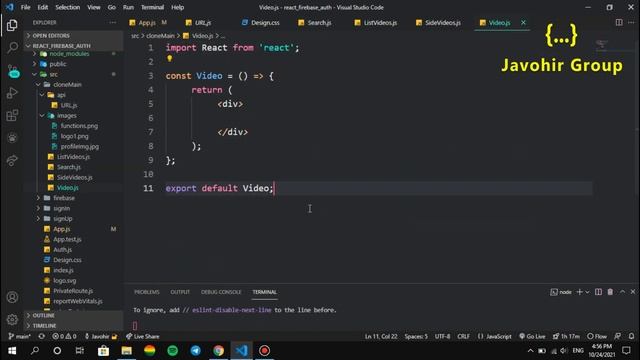640x360 pixels.
Task: Click the CRLF end-of-line setting
Action: [463, 336]
